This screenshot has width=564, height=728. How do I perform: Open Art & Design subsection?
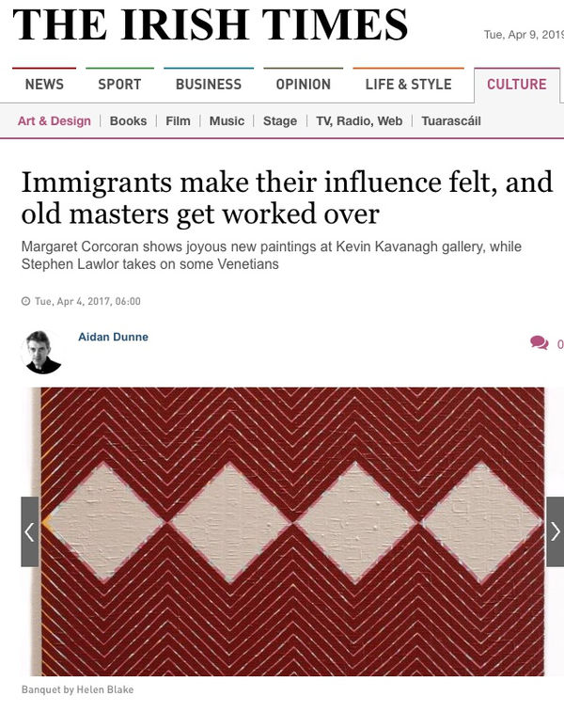point(55,120)
